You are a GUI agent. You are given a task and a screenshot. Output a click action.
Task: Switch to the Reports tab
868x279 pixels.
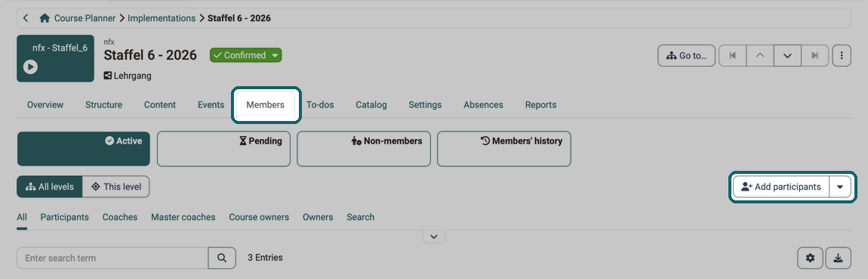coord(541,105)
